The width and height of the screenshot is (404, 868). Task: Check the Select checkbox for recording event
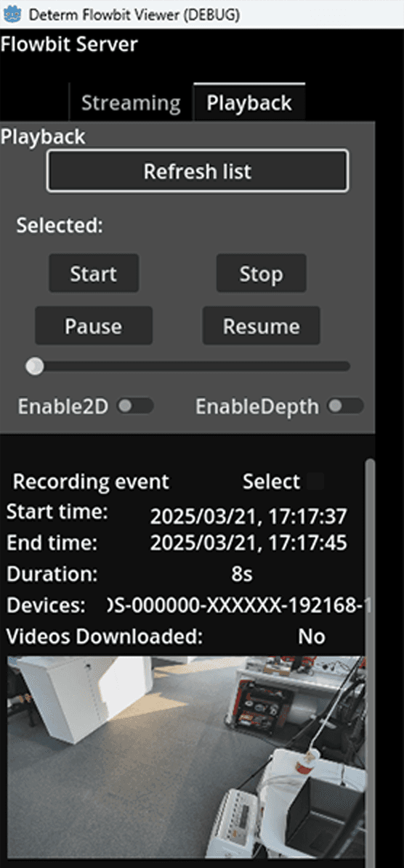[315, 482]
